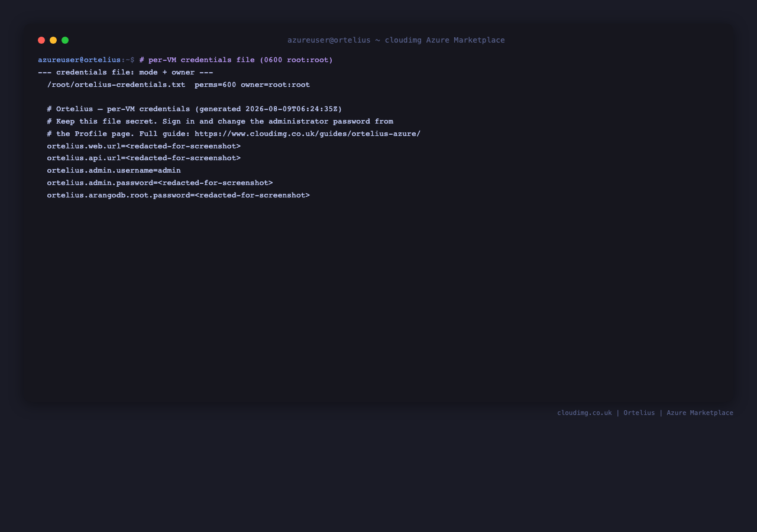Click the text 'perms=600 owner=root:root'
The width and height of the screenshot is (757, 532).
tap(253, 85)
